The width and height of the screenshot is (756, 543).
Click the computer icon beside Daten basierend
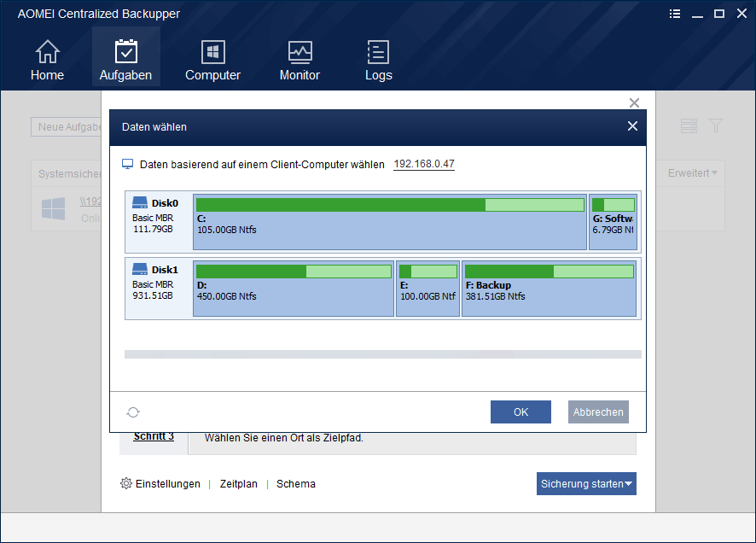[x=127, y=164]
